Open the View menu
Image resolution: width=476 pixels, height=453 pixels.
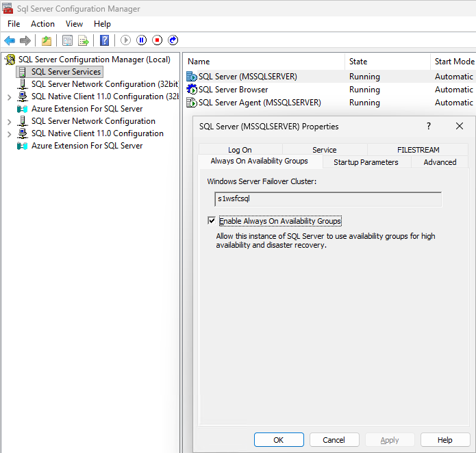pos(74,24)
